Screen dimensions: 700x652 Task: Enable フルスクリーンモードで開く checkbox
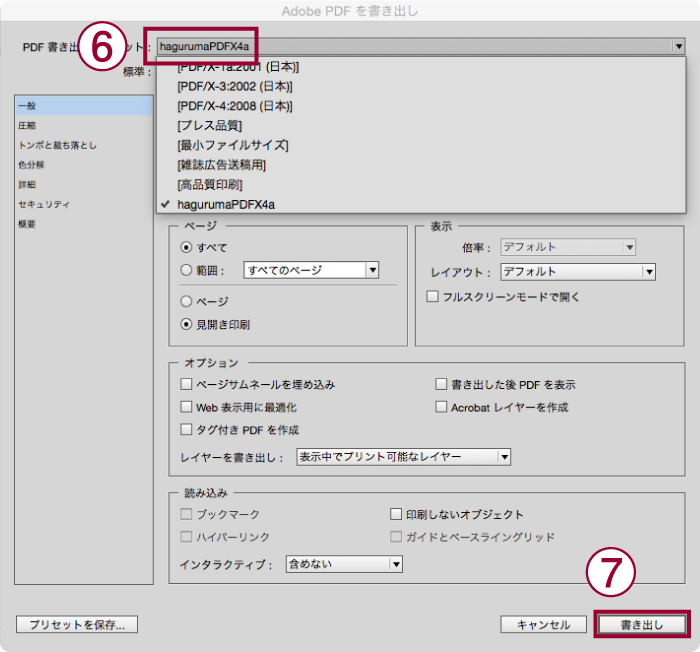click(432, 297)
